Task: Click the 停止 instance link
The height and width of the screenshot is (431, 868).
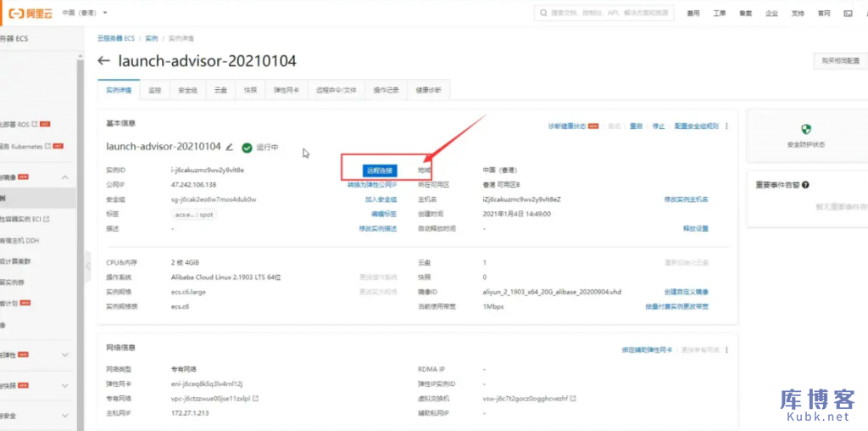Action: (659, 126)
